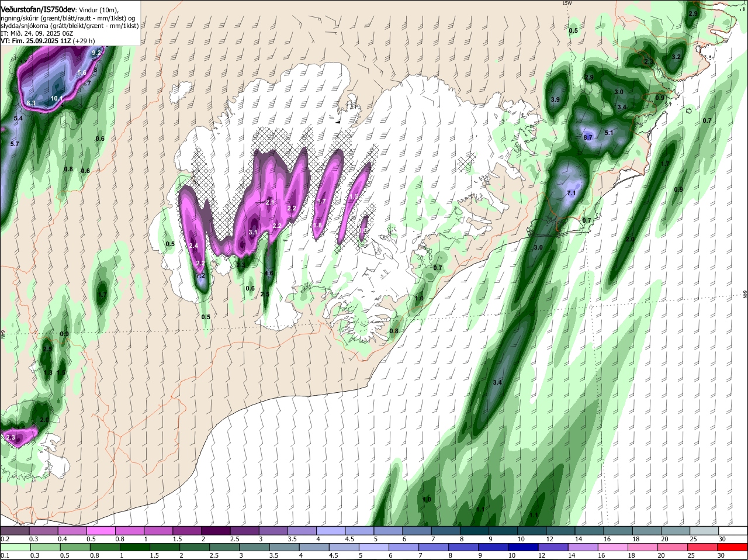Click the 15W longitude label
This screenshot has width=748, height=560.
click(566, 3)
